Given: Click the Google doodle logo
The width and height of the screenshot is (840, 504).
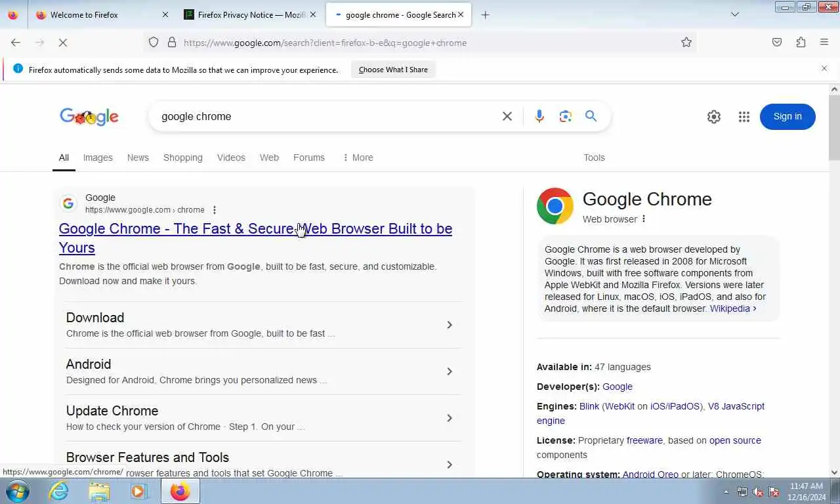Looking at the screenshot, I should coord(89,117).
